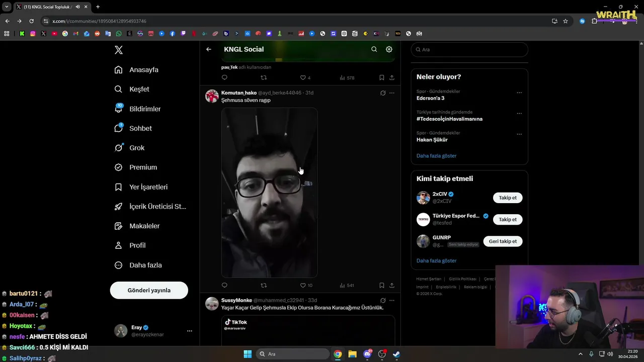Mute the KNGL Social browser tab audio
The image size is (644, 362).
tap(77, 7)
